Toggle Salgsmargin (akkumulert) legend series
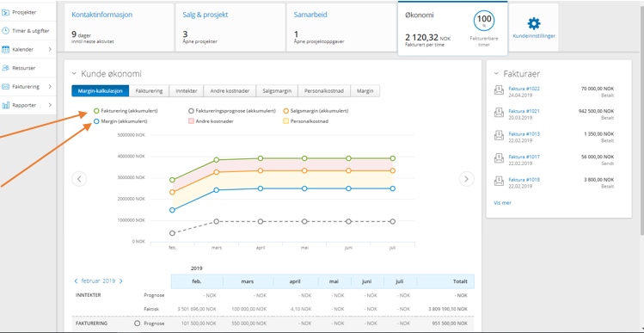This screenshot has width=644, height=333. 316,111
